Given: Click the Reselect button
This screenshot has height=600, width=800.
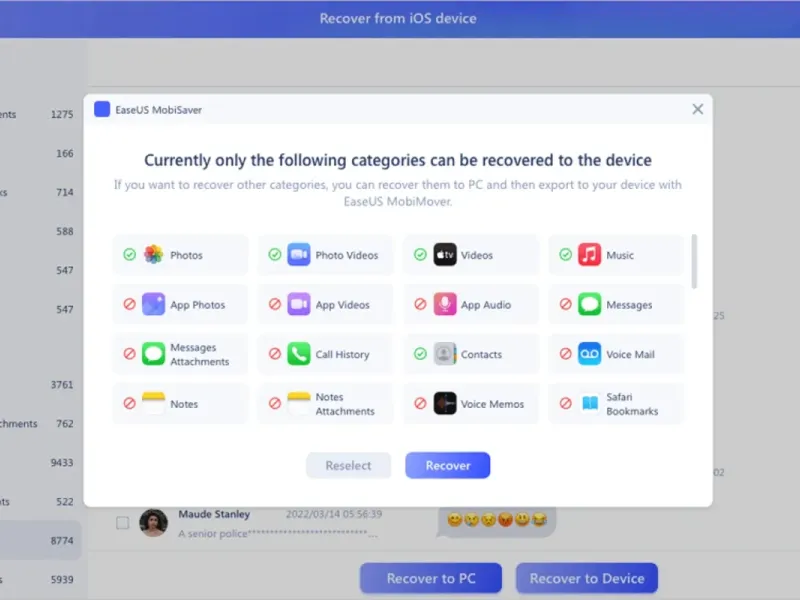Looking at the screenshot, I should 348,465.
